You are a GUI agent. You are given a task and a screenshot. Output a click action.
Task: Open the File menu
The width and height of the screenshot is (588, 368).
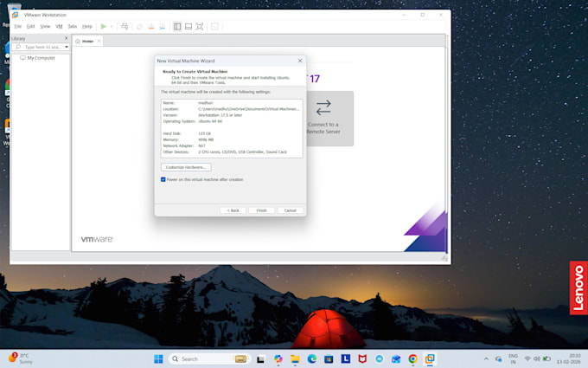[x=17, y=26]
